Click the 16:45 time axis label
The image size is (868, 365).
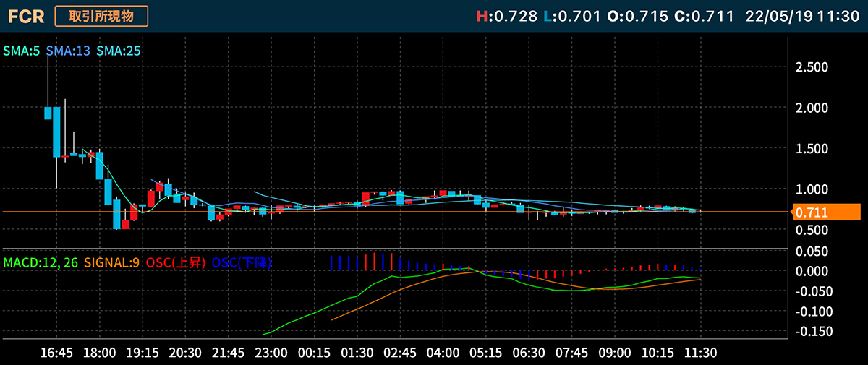point(56,353)
